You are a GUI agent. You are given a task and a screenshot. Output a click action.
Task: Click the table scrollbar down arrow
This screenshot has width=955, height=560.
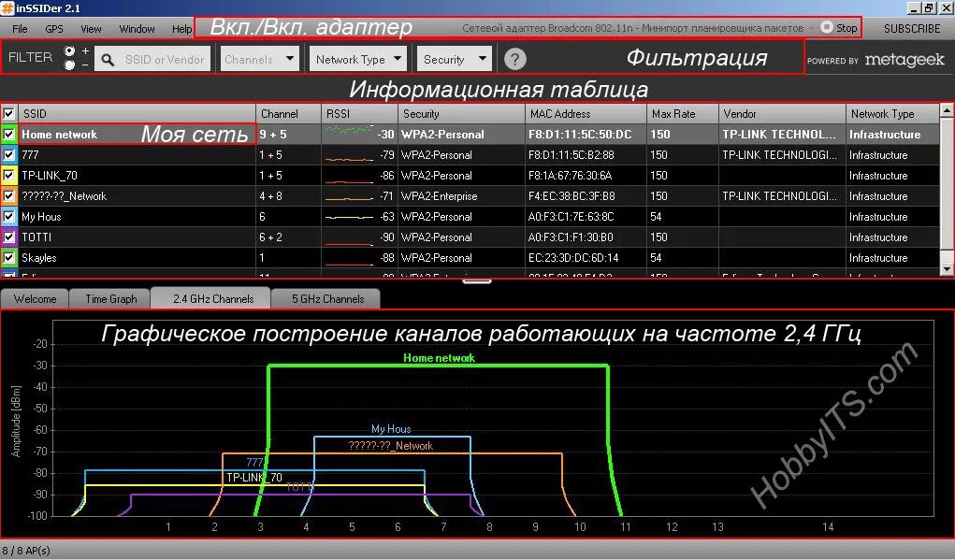point(947,268)
